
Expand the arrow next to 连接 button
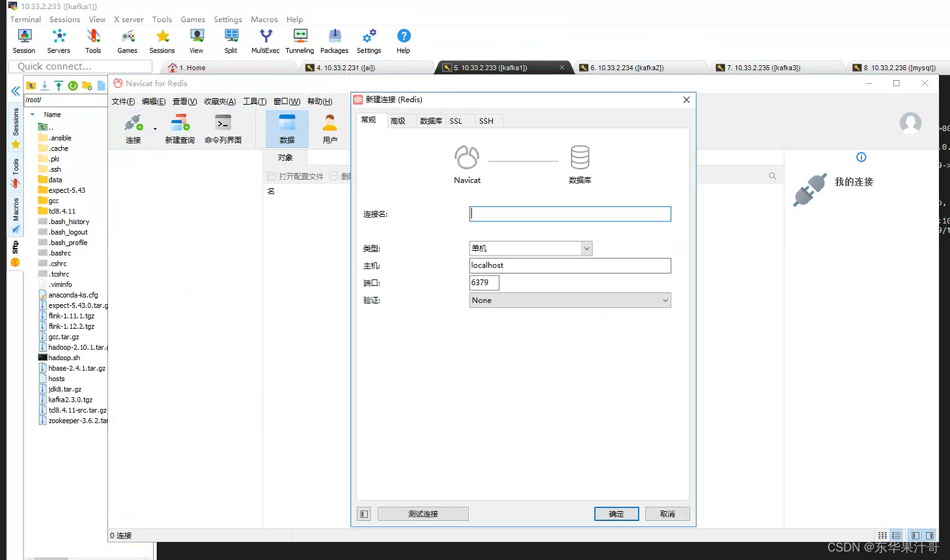(155, 129)
